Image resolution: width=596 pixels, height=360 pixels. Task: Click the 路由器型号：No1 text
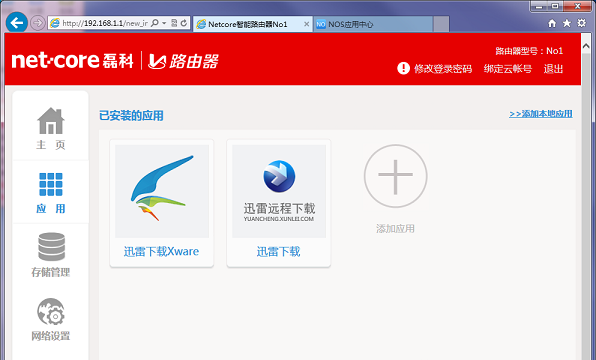pyautogui.click(x=529, y=51)
